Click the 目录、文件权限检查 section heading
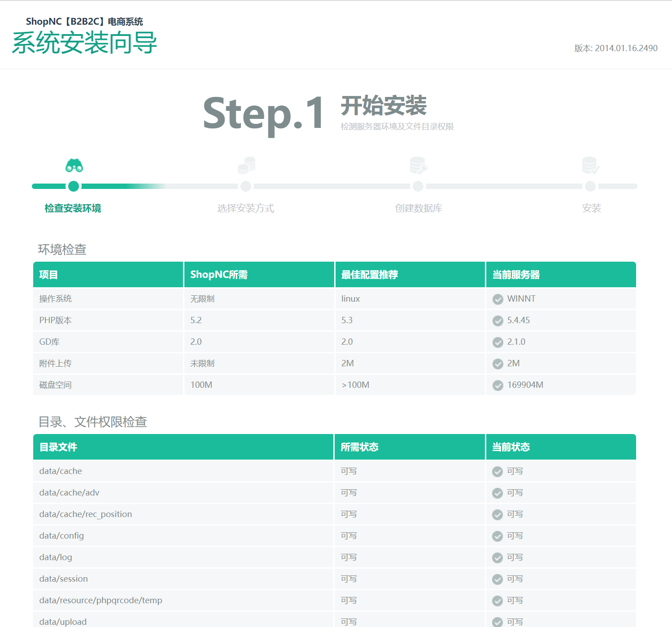 click(92, 422)
